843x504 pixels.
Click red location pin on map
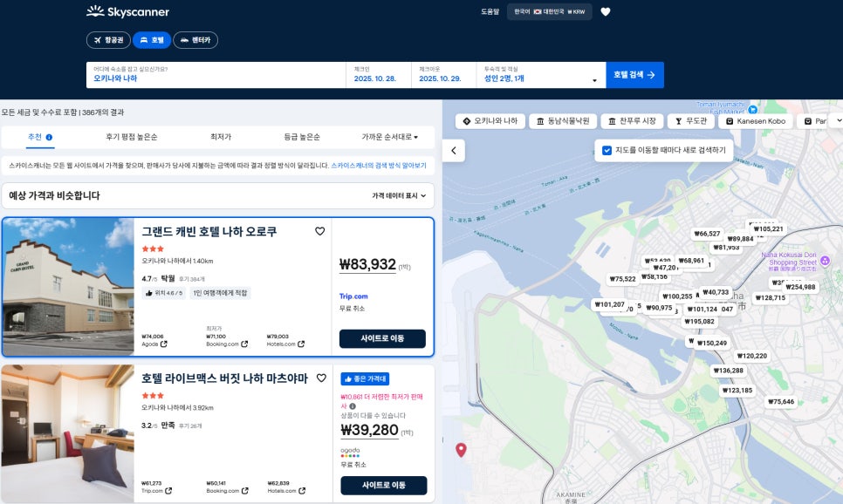(461, 450)
